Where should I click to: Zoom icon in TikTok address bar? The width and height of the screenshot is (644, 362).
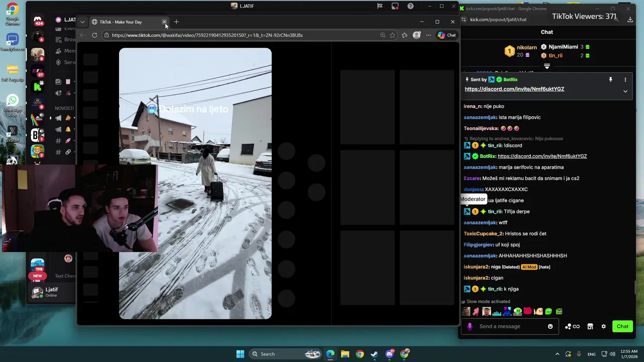point(383,35)
